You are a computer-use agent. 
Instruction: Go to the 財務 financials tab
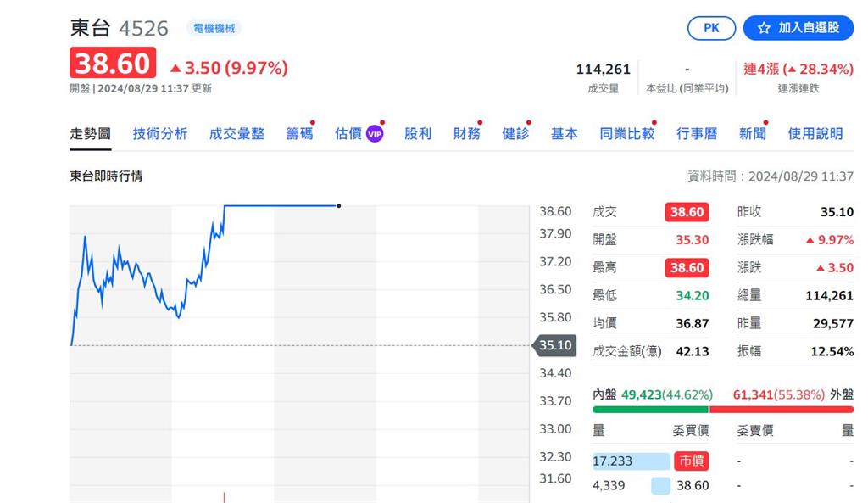(x=466, y=133)
